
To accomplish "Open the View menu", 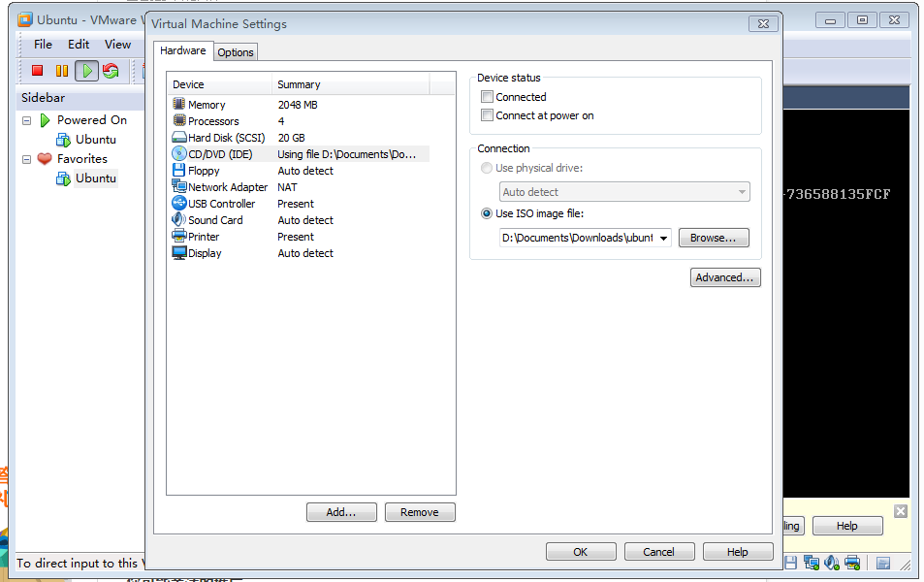I will click(x=118, y=45).
